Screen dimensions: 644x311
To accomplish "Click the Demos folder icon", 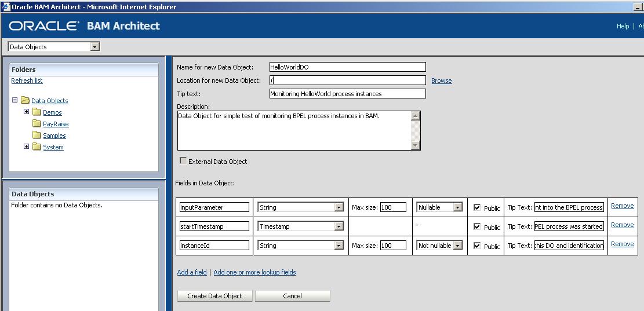I will pyautogui.click(x=37, y=112).
